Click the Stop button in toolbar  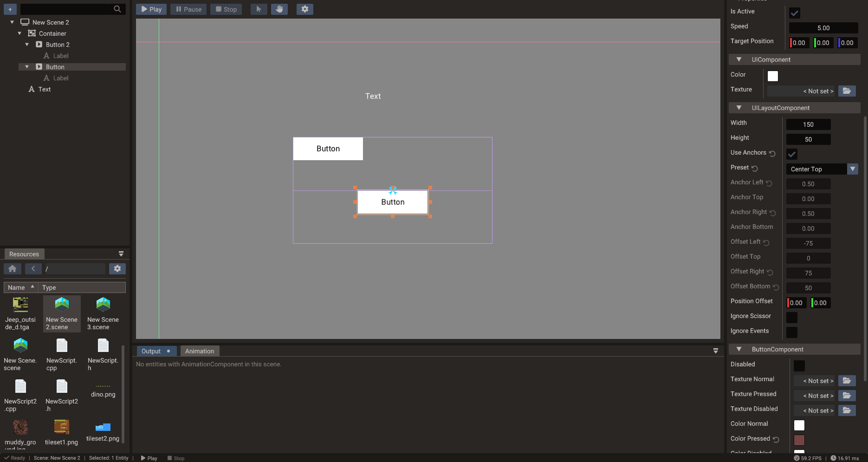click(226, 9)
